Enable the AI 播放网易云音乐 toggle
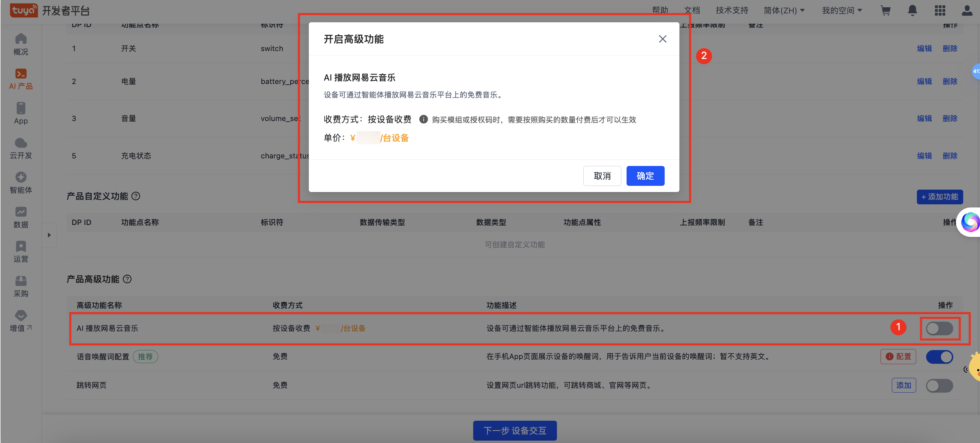This screenshot has height=443, width=980. 939,328
